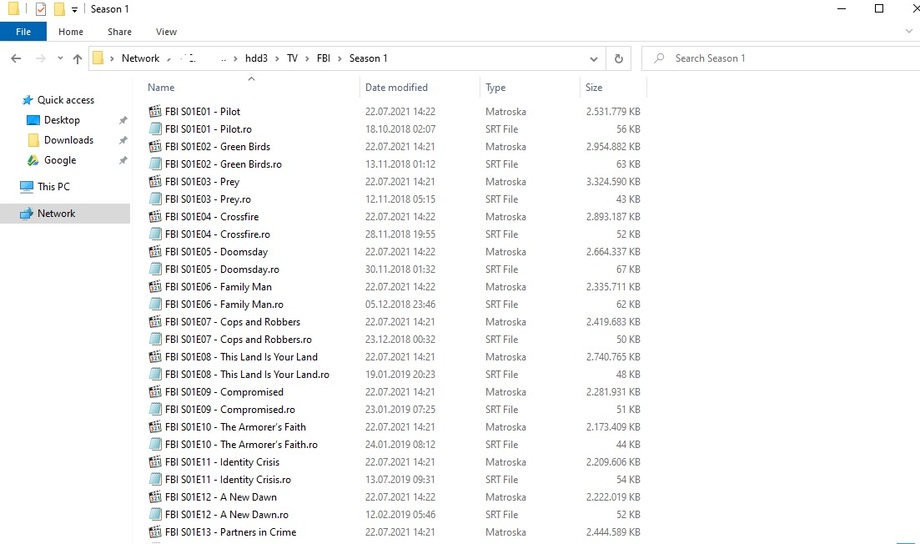The height and width of the screenshot is (544, 920).
Task: Open the View ribbon tab
Action: (166, 32)
